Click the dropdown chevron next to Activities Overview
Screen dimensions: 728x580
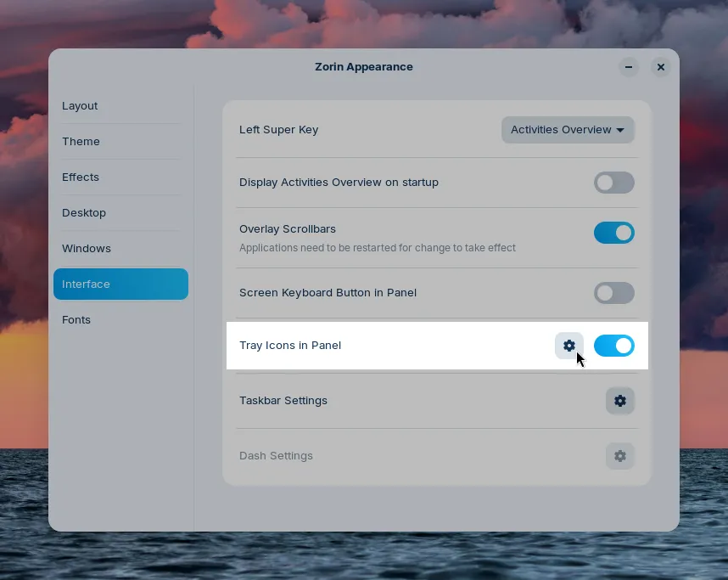point(620,130)
